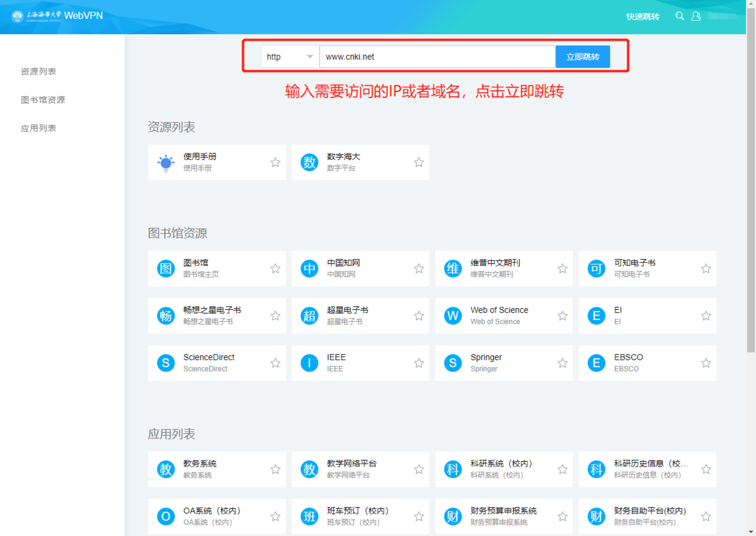Screen dimensions: 756x536
Task: Click the 立即跳转 button
Action: pyautogui.click(x=583, y=57)
